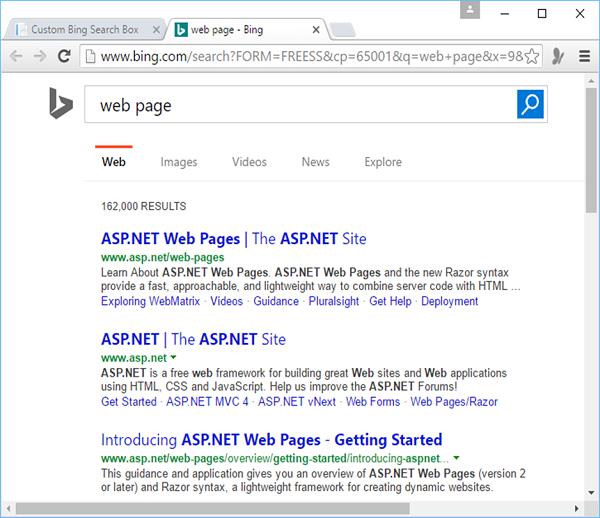Switch to the Videos search tab
Screen dimensions: 600x518
pyautogui.click(x=249, y=162)
